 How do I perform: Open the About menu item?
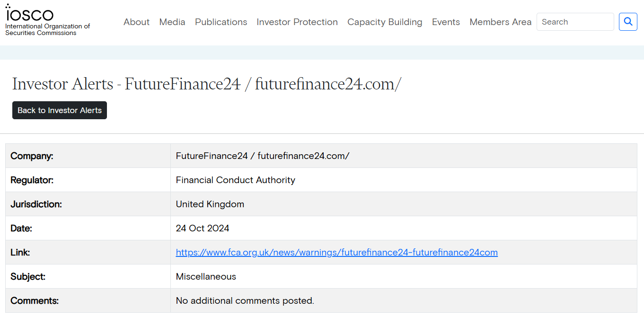[x=136, y=22]
